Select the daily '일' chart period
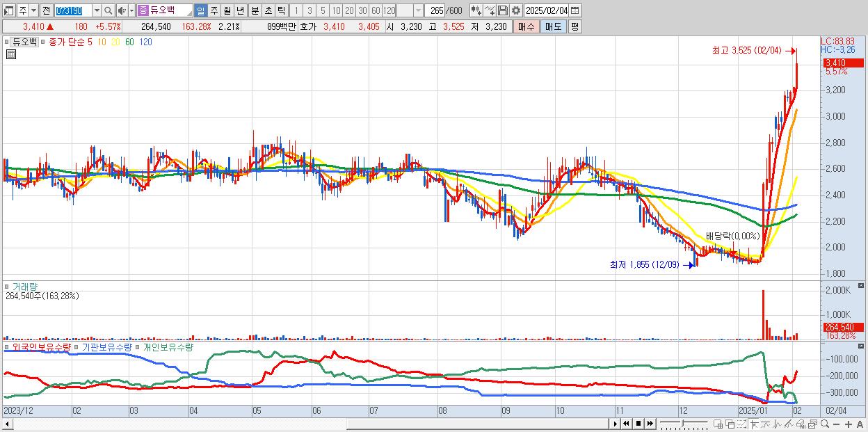Image resolution: width=868 pixels, height=432 pixels. pyautogui.click(x=200, y=10)
